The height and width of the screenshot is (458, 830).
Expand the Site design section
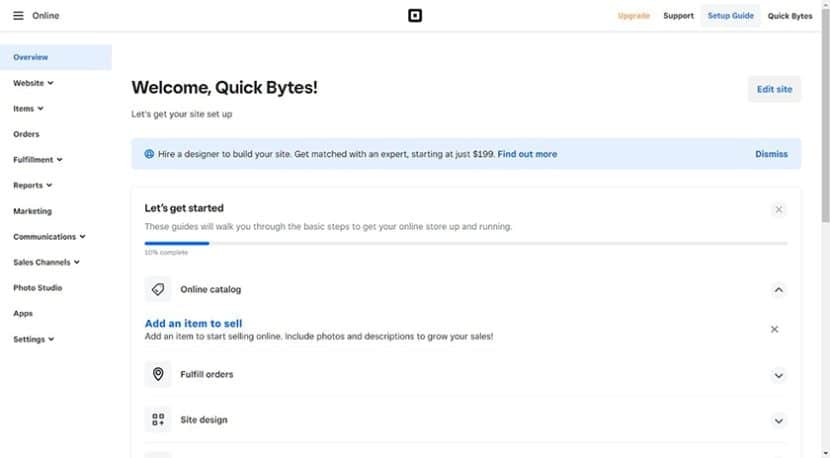[x=779, y=421]
